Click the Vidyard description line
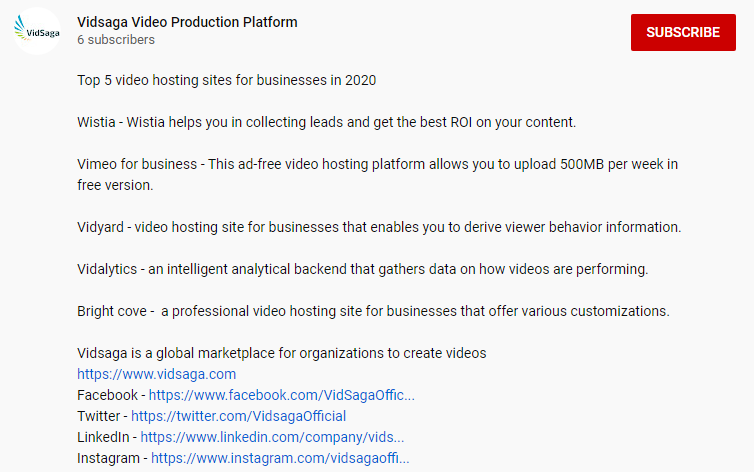This screenshot has width=754, height=472. point(378,227)
